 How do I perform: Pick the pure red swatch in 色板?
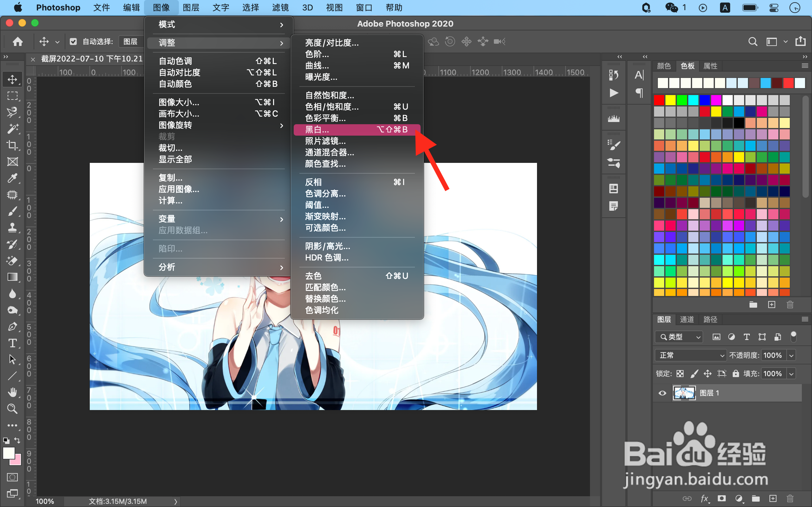[x=659, y=100]
